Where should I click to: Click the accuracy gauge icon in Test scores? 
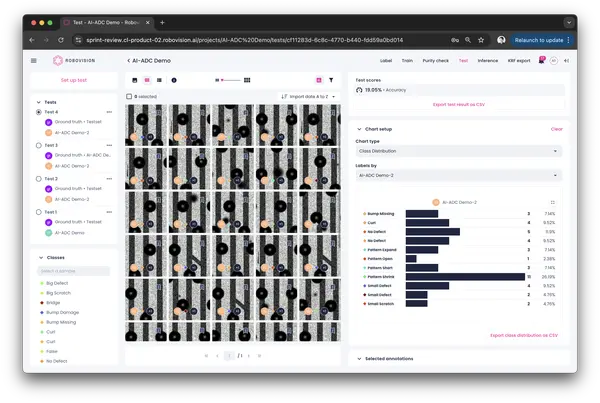(x=359, y=90)
